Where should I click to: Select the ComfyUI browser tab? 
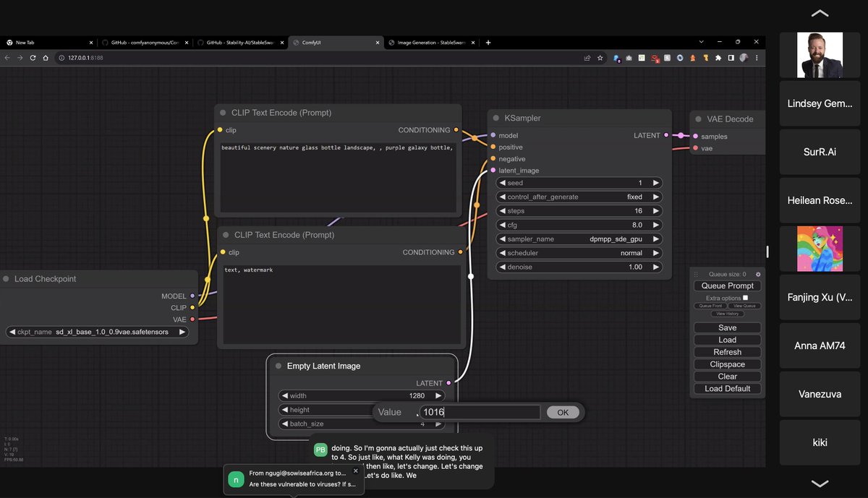336,43
